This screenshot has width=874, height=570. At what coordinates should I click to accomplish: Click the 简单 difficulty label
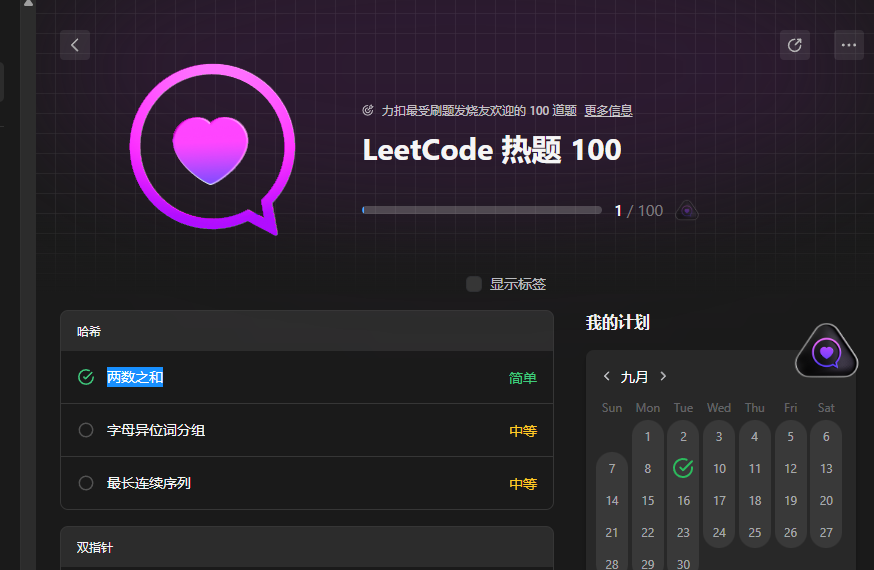[523, 378]
